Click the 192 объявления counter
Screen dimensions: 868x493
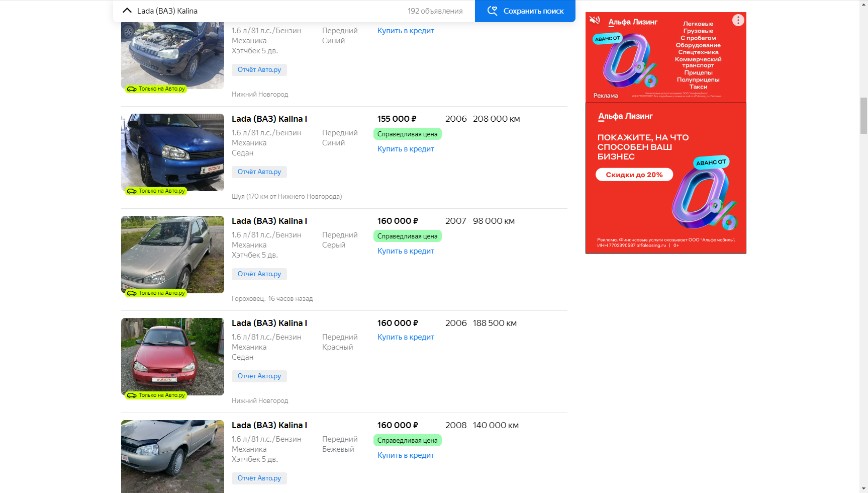[435, 11]
